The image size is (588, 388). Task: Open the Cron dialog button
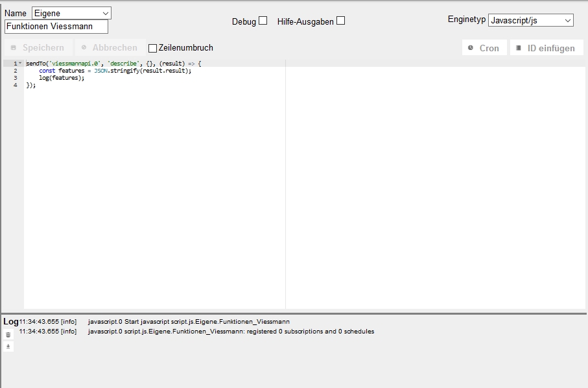click(484, 48)
